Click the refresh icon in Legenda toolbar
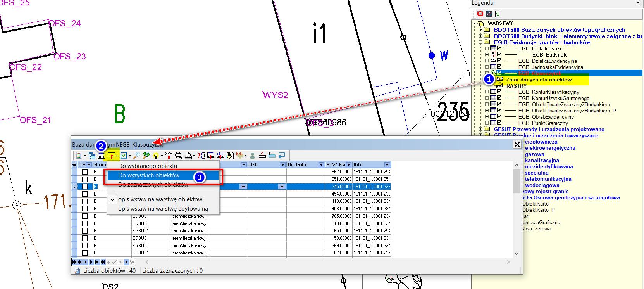 [498, 14]
